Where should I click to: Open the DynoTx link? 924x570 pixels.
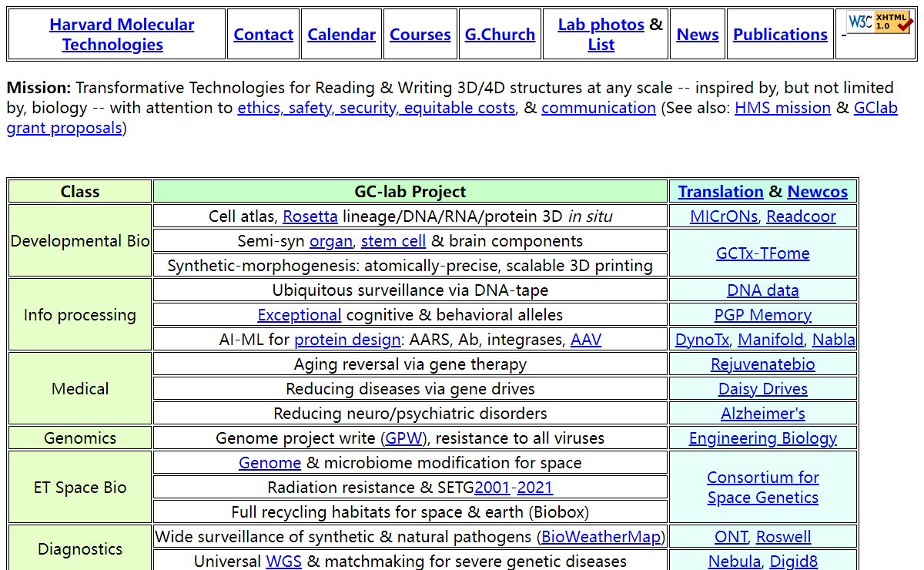(702, 340)
